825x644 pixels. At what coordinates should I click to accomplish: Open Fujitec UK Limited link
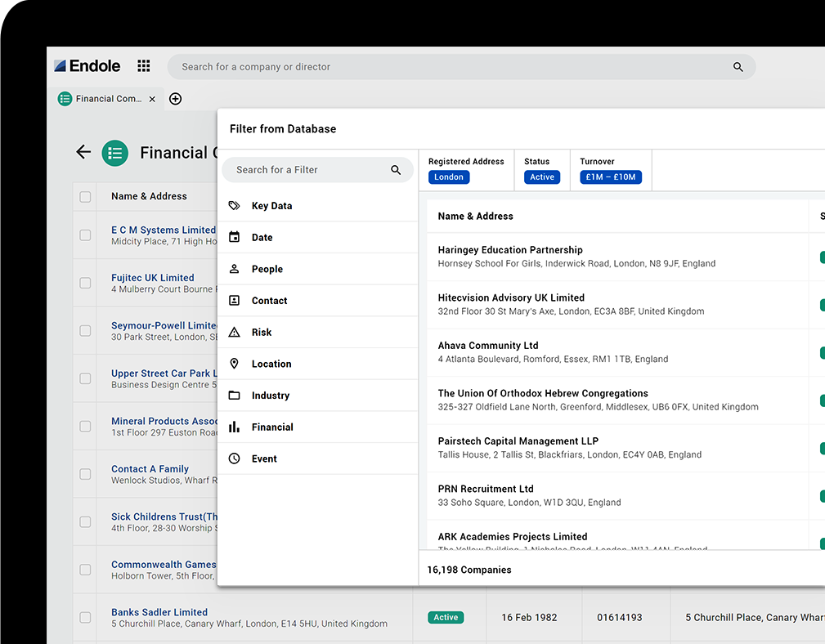tap(153, 278)
